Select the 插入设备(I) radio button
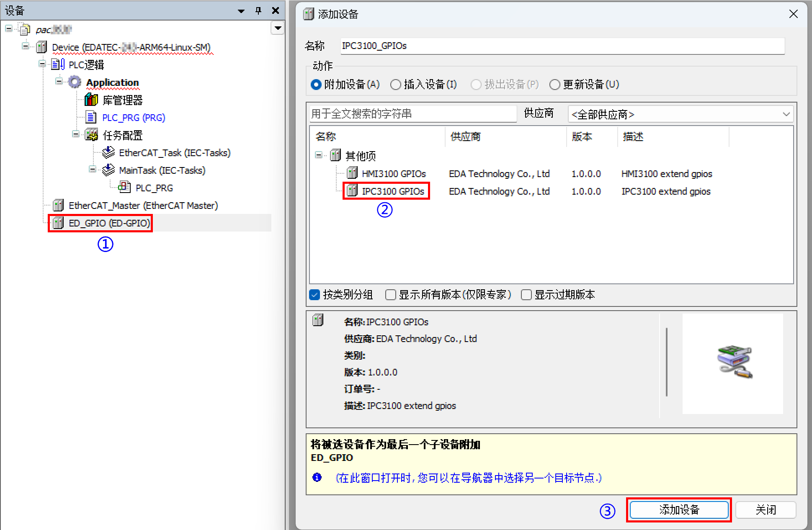The height and width of the screenshot is (530, 812). point(396,84)
